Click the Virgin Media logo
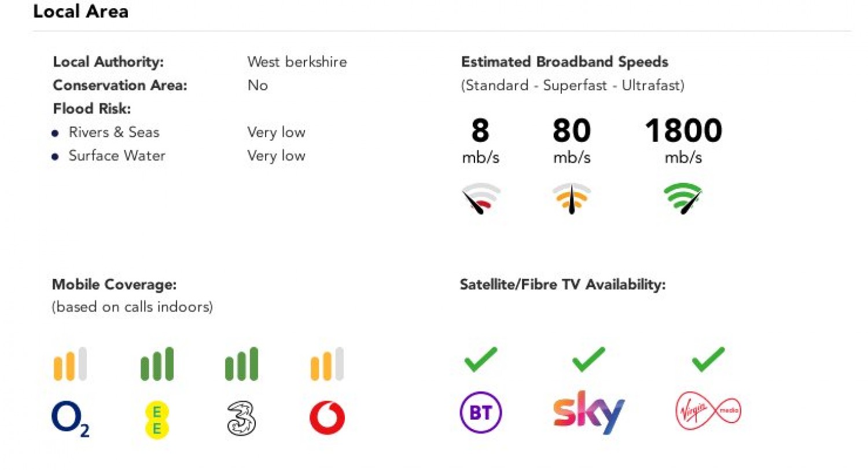Viewport: 868px width, 470px height. pos(708,412)
